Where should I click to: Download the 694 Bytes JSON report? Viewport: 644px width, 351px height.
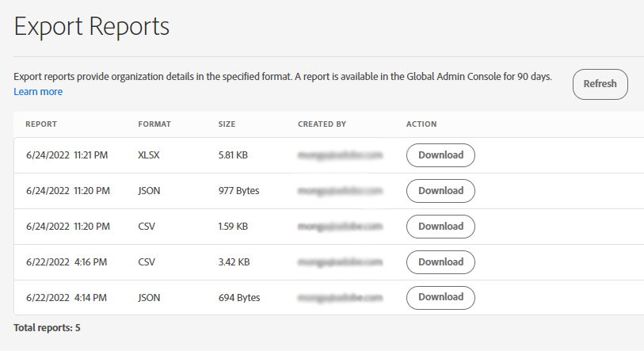(440, 297)
